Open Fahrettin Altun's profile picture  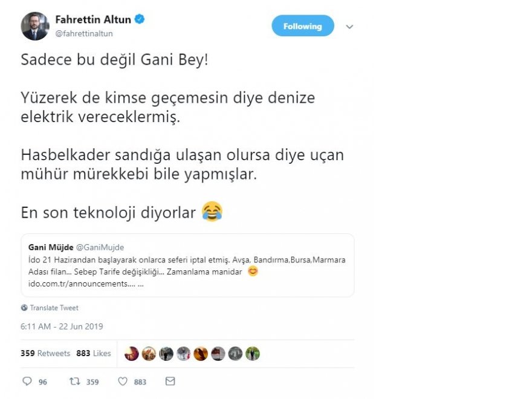click(35, 26)
